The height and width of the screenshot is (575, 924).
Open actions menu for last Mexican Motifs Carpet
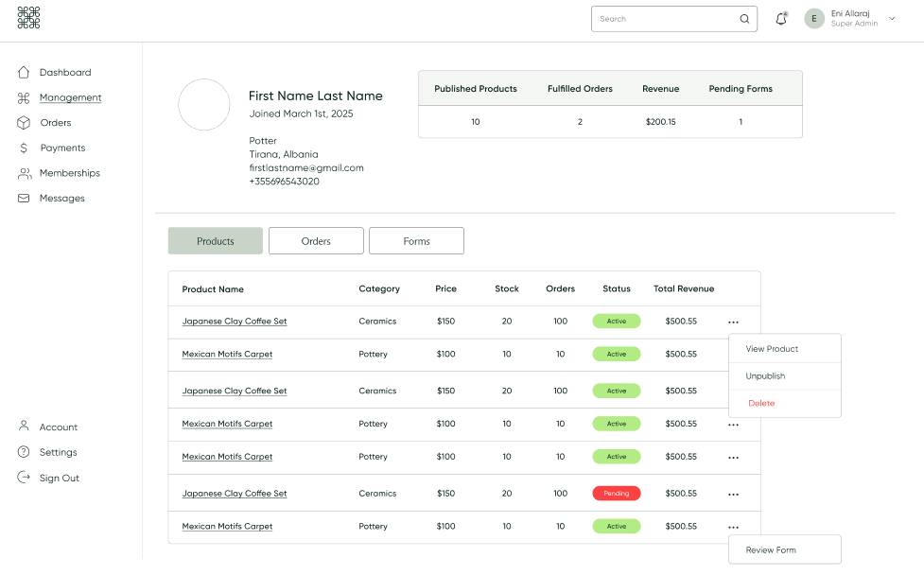coord(733,527)
